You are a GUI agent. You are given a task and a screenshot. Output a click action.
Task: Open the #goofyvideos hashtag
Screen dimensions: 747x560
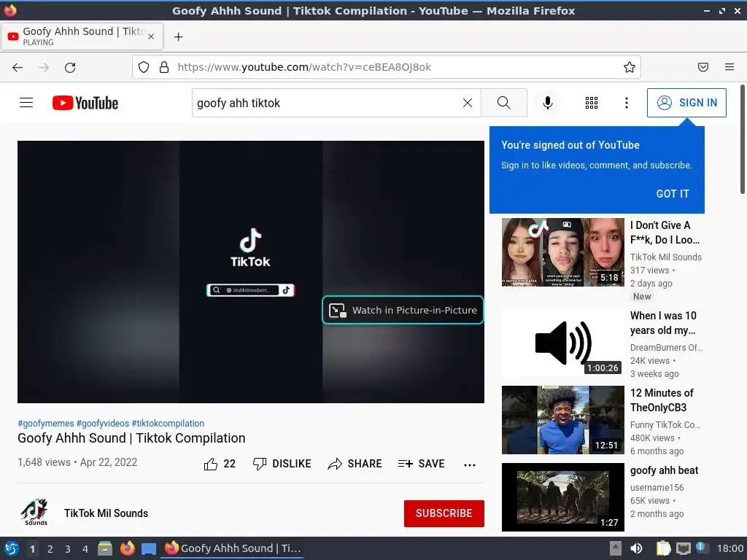click(x=103, y=424)
